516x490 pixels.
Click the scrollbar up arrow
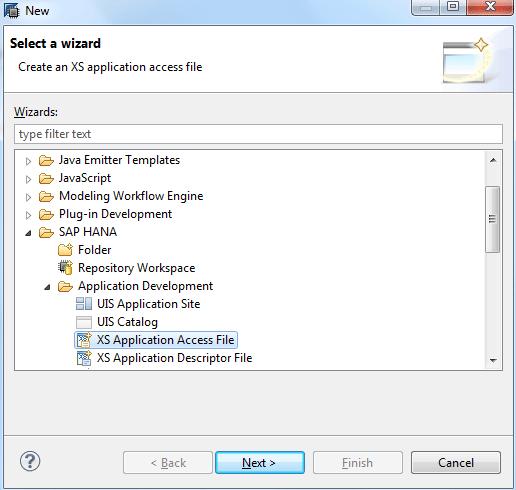(x=493, y=160)
